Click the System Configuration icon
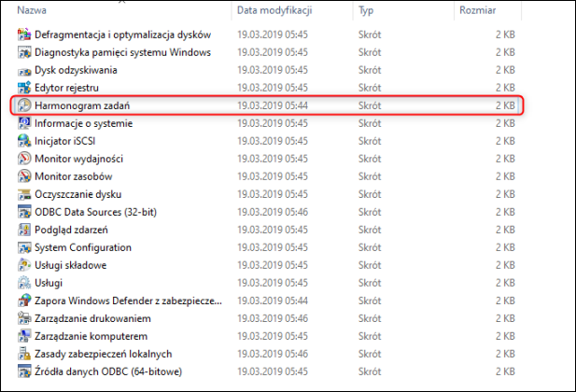This screenshot has width=576, height=392. point(24,247)
